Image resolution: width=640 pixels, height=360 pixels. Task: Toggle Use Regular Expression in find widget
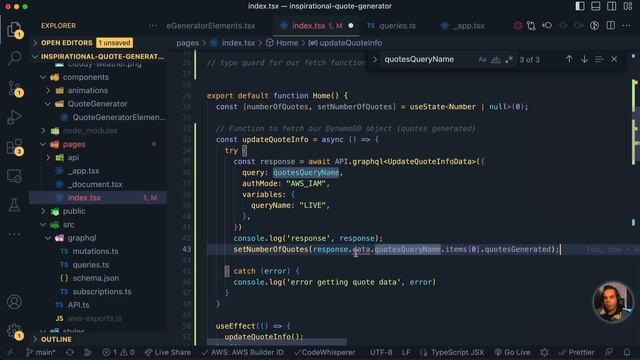509,60
